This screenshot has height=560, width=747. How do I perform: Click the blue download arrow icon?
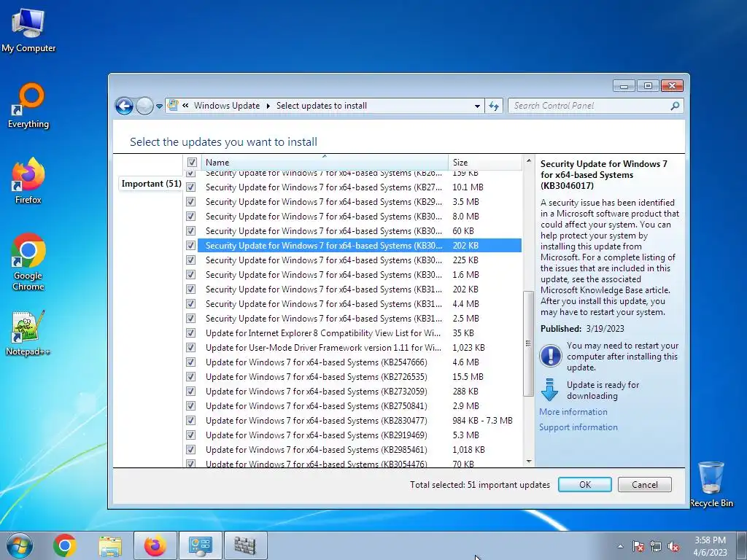[550, 389]
